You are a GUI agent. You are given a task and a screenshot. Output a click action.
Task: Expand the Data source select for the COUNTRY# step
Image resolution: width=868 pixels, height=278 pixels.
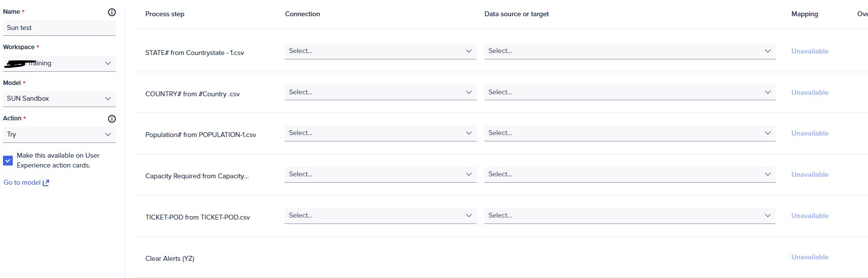[x=629, y=92]
